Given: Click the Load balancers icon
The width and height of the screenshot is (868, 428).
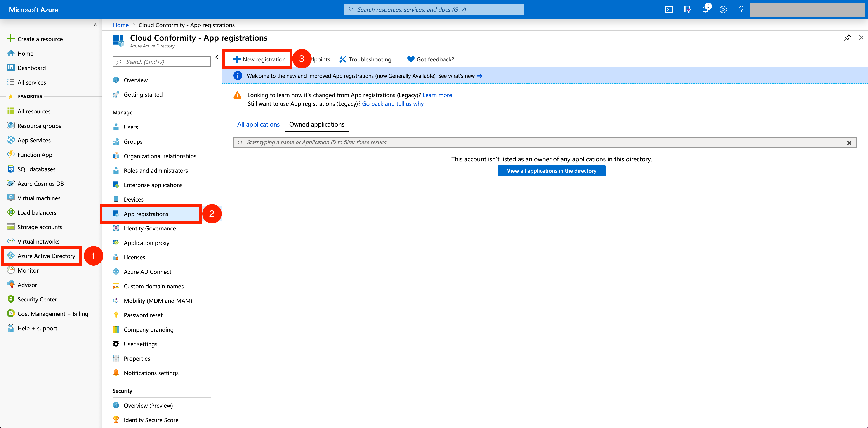Looking at the screenshot, I should point(11,212).
